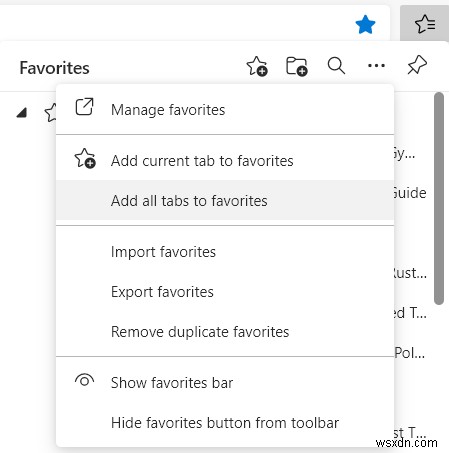Viewport: 449px width, 453px height.
Task: Choose Import favorites
Action: pyautogui.click(x=225, y=252)
